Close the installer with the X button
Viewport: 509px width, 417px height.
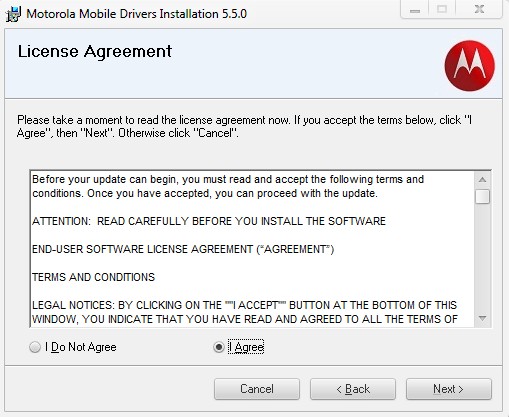tap(479, 10)
